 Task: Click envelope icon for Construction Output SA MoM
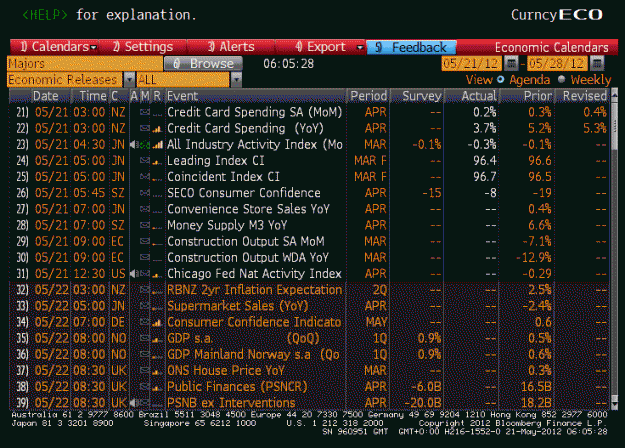[145, 242]
